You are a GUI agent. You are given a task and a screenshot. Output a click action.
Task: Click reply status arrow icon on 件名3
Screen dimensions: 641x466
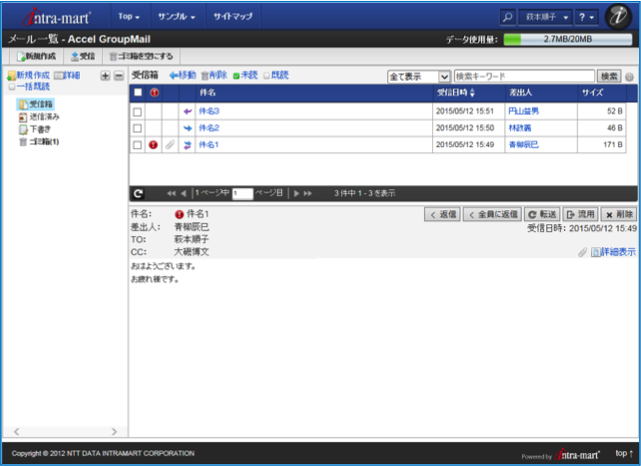[x=187, y=111]
